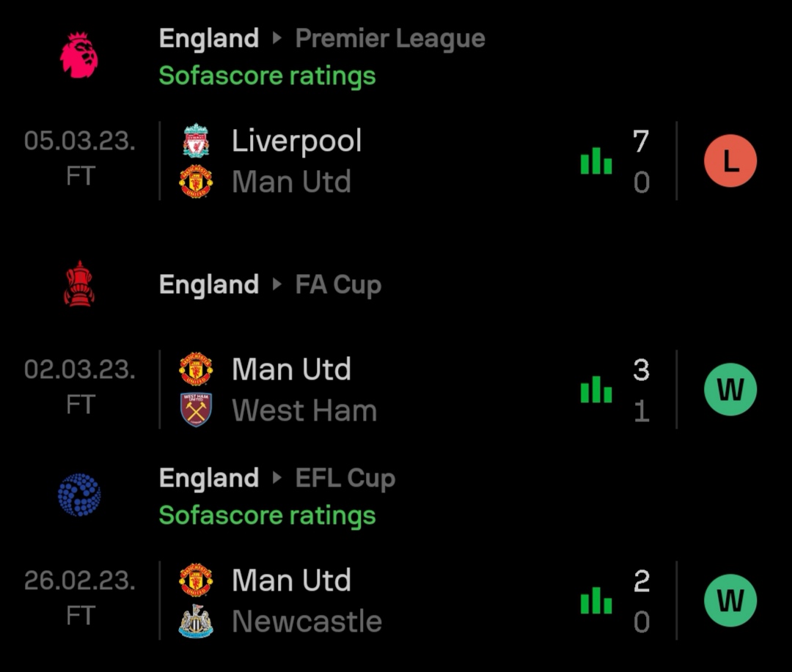Click the red L loss badge
Screen dimensions: 792x672
730,161
